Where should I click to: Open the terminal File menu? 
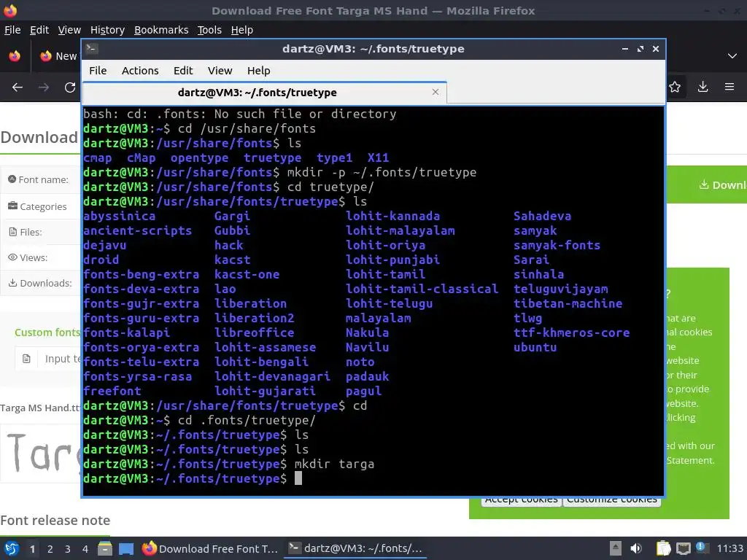98,71
